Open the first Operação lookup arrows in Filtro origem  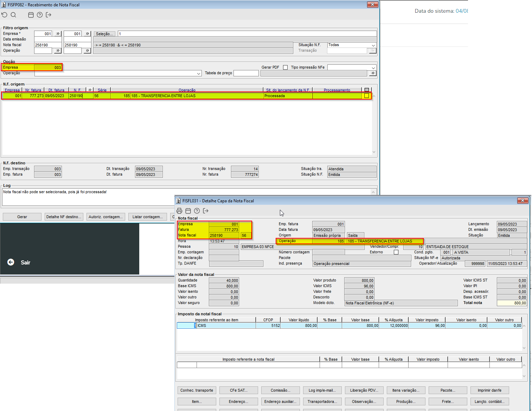(x=58, y=51)
